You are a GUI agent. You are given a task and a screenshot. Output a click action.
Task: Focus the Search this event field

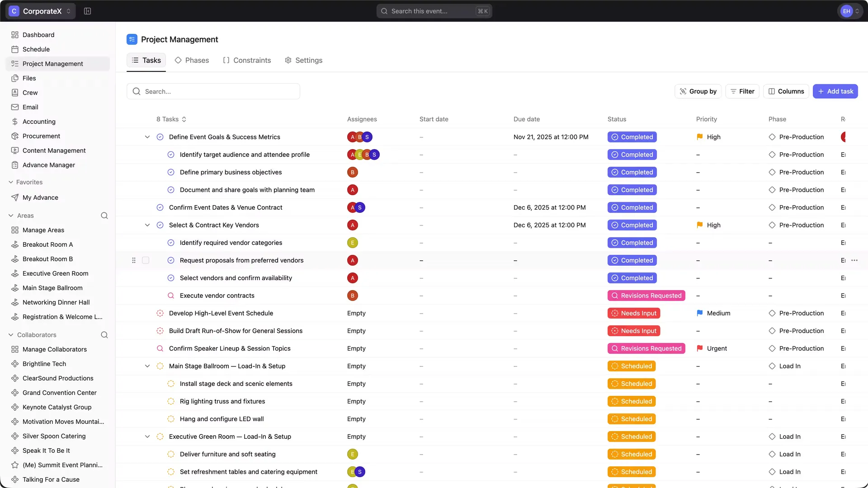tap(434, 11)
